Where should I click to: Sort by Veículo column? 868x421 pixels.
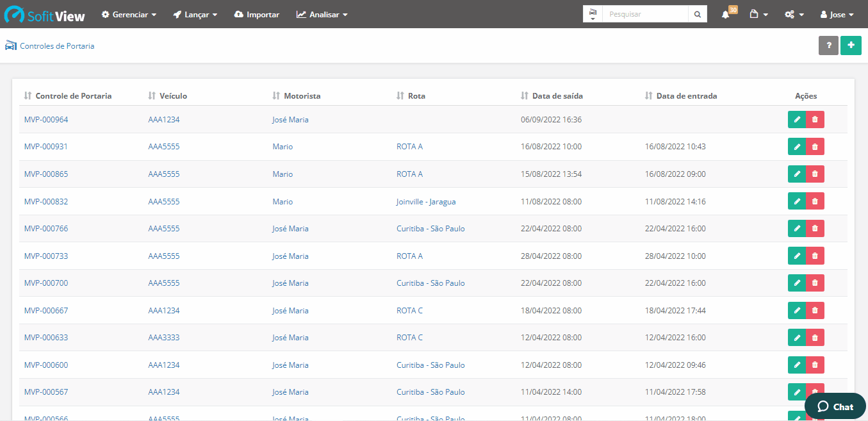point(168,96)
